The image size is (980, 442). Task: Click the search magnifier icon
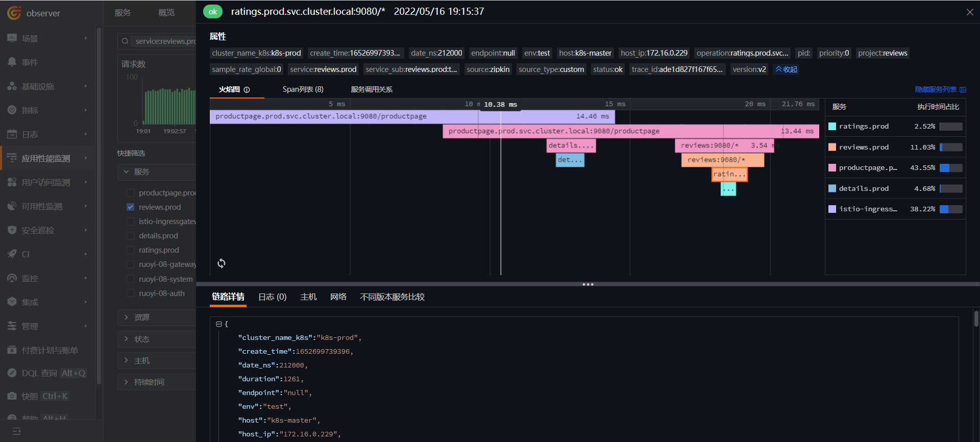125,41
